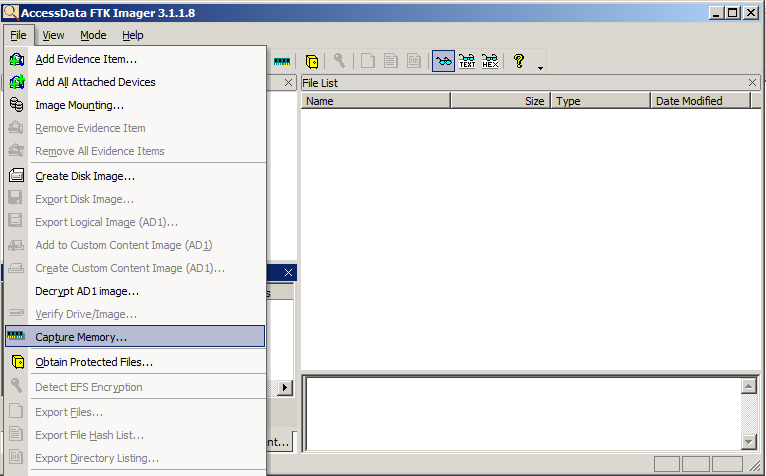Toggle HEX view mode glasses icon
The width and height of the screenshot is (766, 476).
coord(490,61)
